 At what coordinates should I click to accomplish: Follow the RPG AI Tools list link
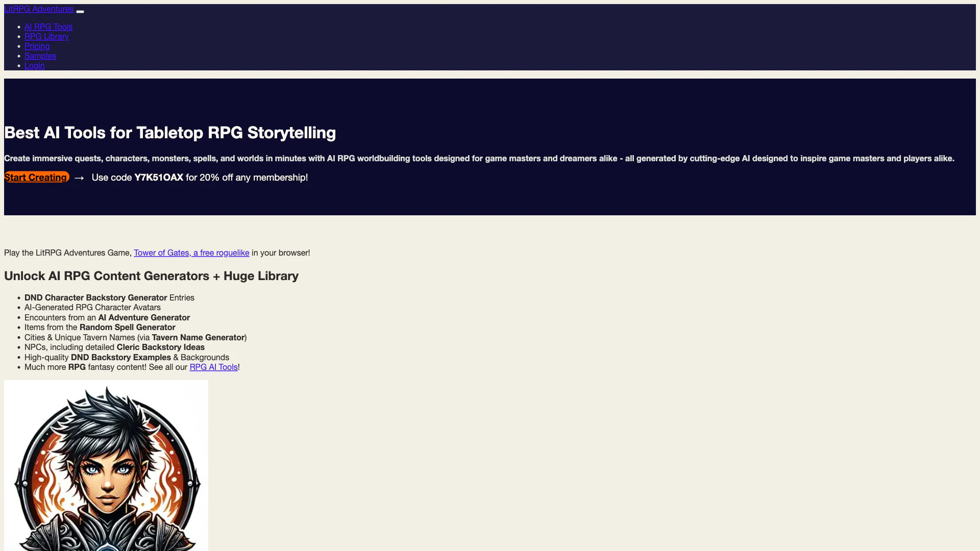(213, 367)
